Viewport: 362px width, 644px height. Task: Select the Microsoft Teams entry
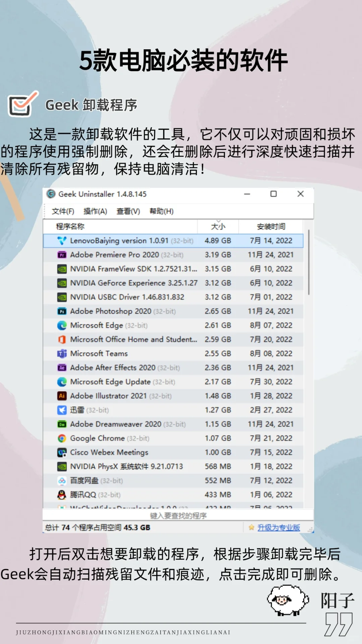[x=173, y=354]
